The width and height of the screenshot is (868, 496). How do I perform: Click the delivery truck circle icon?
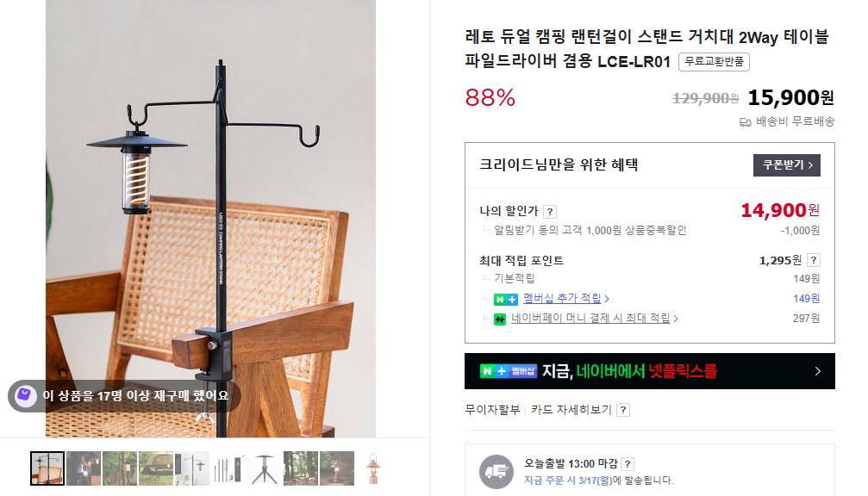(x=496, y=472)
